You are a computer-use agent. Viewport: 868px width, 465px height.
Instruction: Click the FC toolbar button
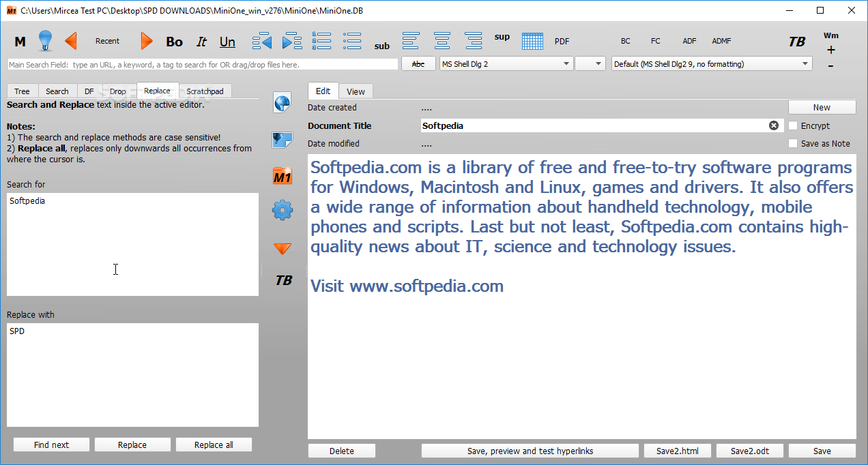pyautogui.click(x=656, y=41)
